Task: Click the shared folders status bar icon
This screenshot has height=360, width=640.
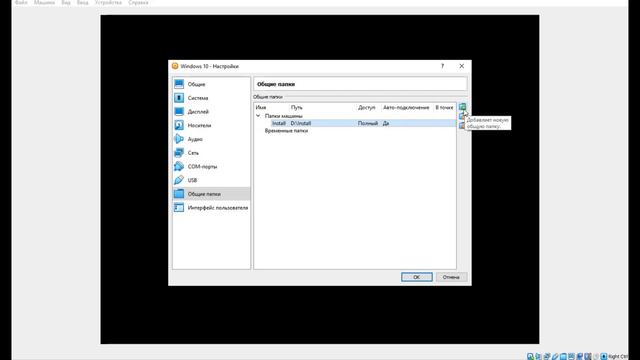Action: click(x=563, y=356)
